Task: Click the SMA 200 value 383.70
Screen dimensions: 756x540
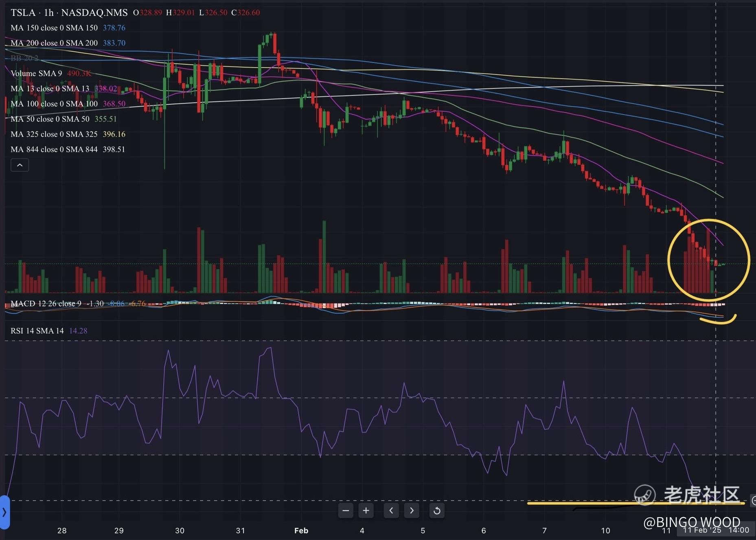Action: [114, 43]
